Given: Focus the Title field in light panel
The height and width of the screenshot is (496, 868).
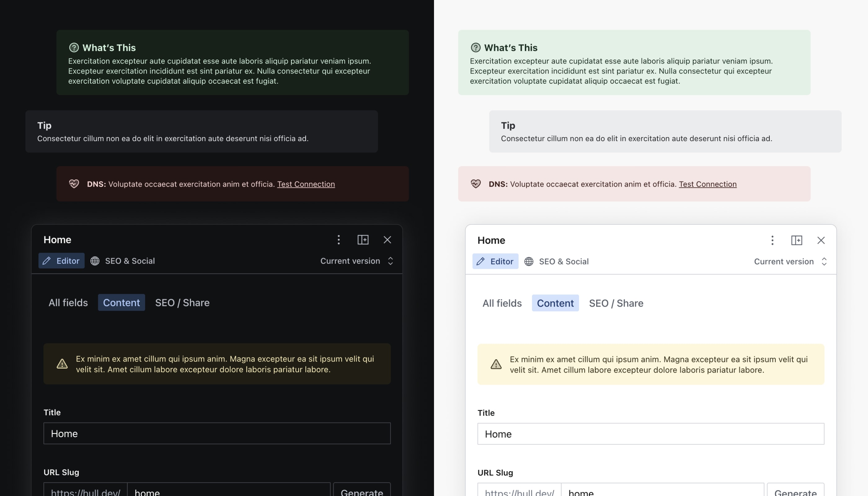Looking at the screenshot, I should (x=651, y=434).
